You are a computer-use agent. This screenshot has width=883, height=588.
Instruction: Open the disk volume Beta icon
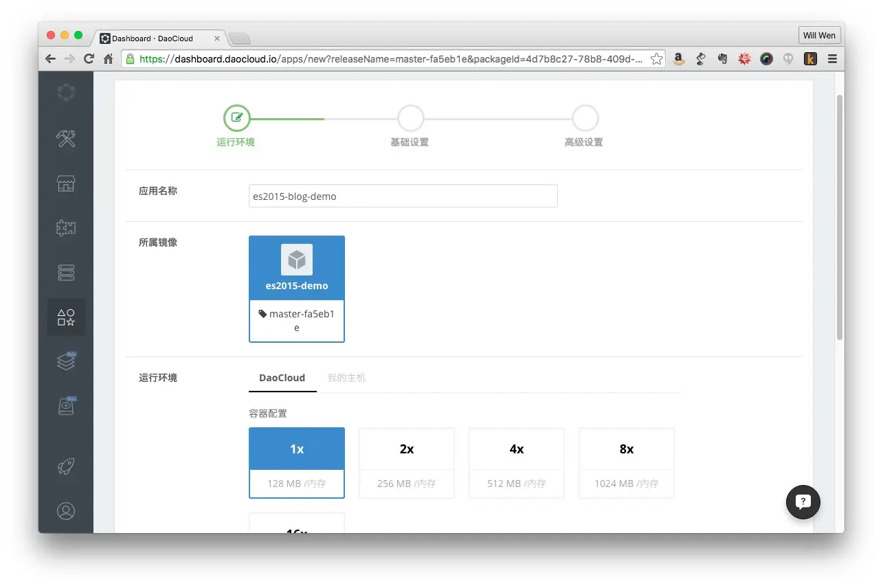click(66, 406)
